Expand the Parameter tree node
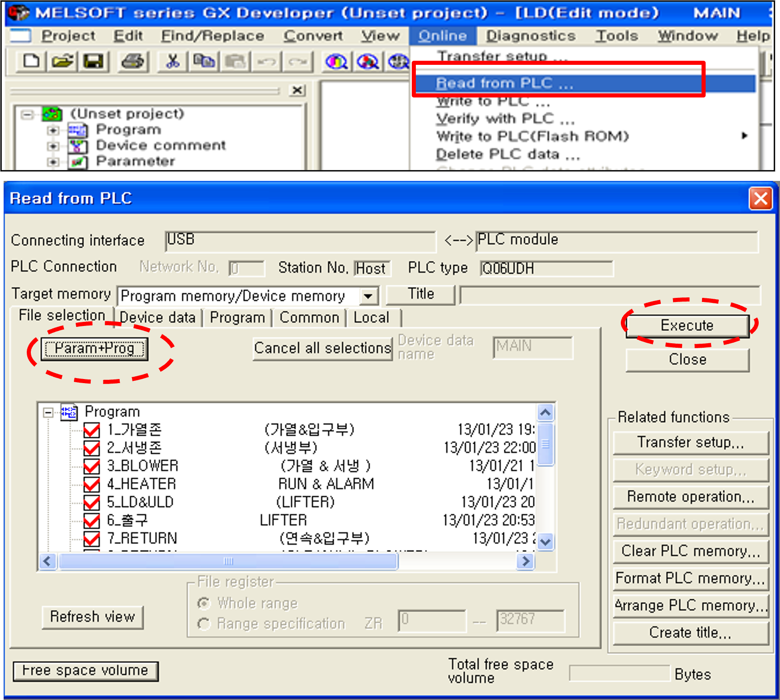The height and width of the screenshot is (700, 780). (x=53, y=162)
